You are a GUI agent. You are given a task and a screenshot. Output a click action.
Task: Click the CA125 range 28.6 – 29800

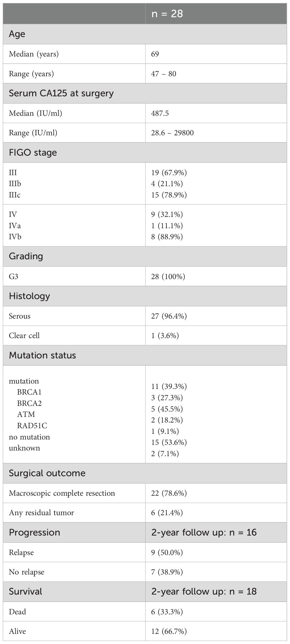pyautogui.click(x=172, y=133)
